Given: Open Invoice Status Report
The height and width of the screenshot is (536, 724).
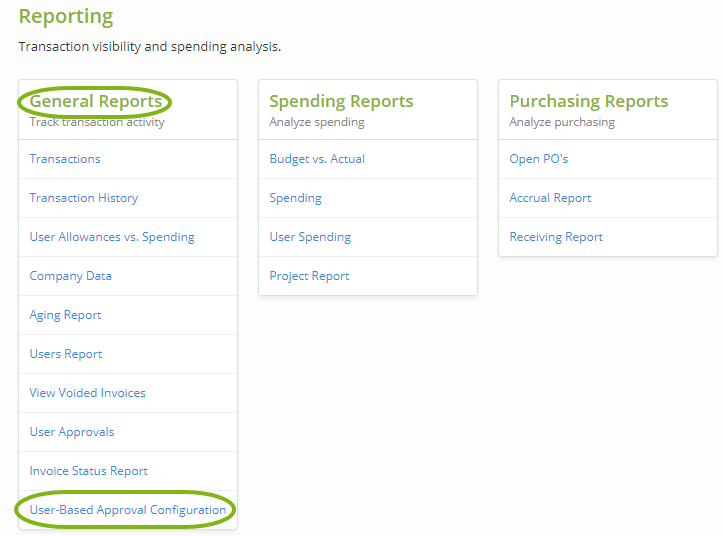Looking at the screenshot, I should pos(89,471).
